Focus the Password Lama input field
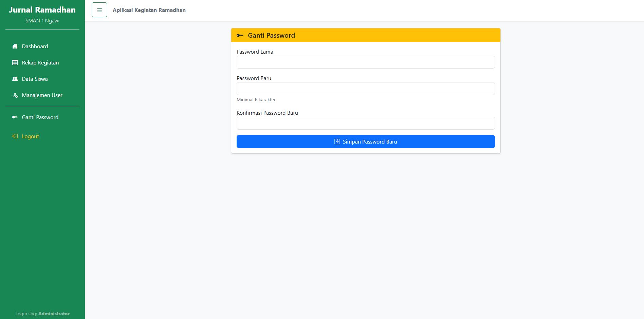644x319 pixels. click(x=366, y=62)
